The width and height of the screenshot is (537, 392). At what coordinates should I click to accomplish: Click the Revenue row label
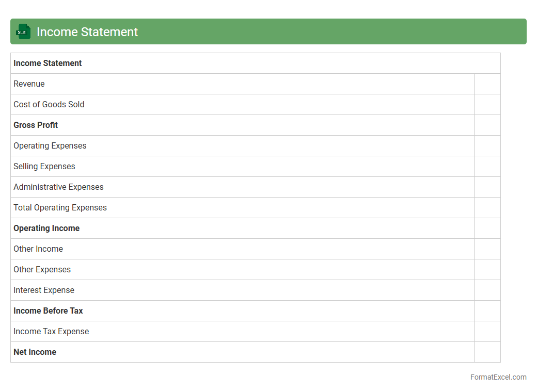point(29,84)
